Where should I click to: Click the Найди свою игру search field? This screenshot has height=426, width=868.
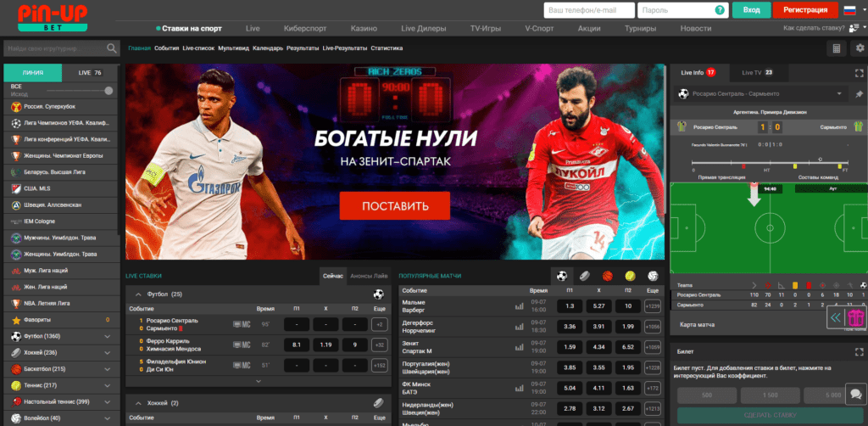click(x=61, y=48)
